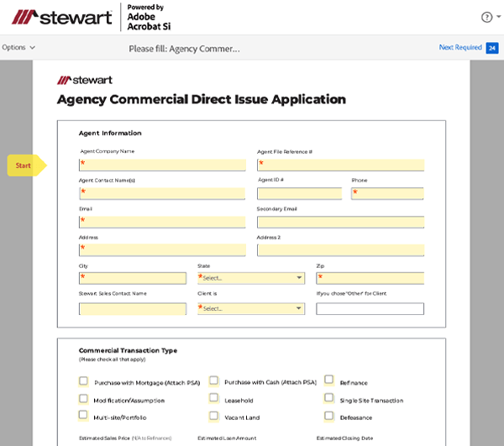Click the '(Please check all that apply)' note
This screenshot has width=504, height=446.
pyautogui.click(x=113, y=359)
